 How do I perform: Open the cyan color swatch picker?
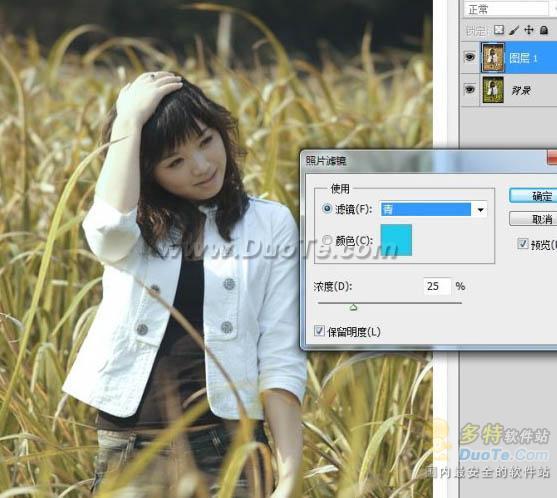click(396, 240)
